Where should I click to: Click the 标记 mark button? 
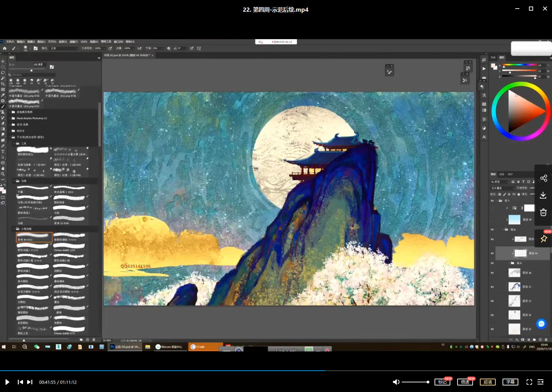pyautogui.click(x=442, y=382)
